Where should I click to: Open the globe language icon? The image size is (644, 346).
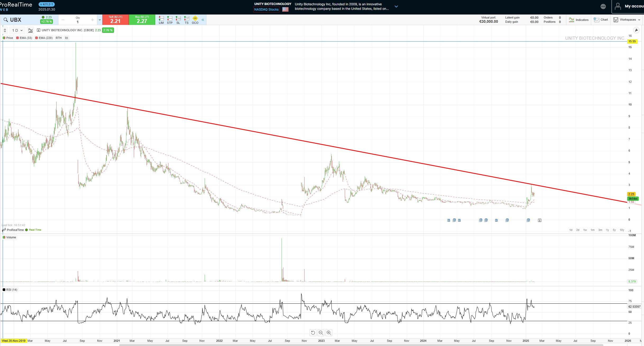(x=603, y=7)
